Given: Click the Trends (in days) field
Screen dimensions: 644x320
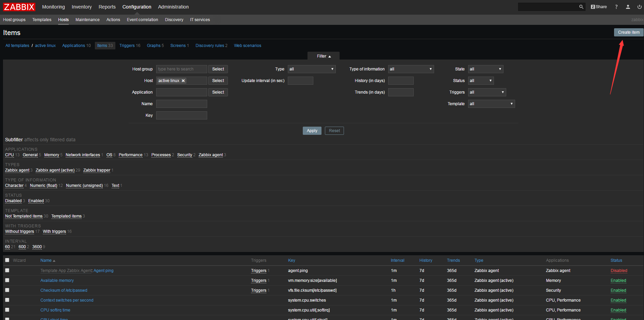Looking at the screenshot, I should (401, 92).
